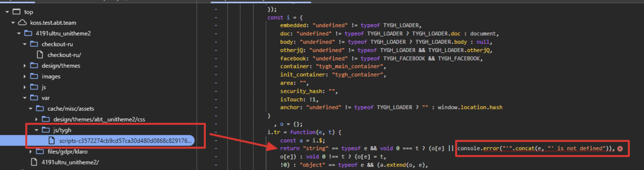Click the checkout-ru/ document icon

pos(40,55)
